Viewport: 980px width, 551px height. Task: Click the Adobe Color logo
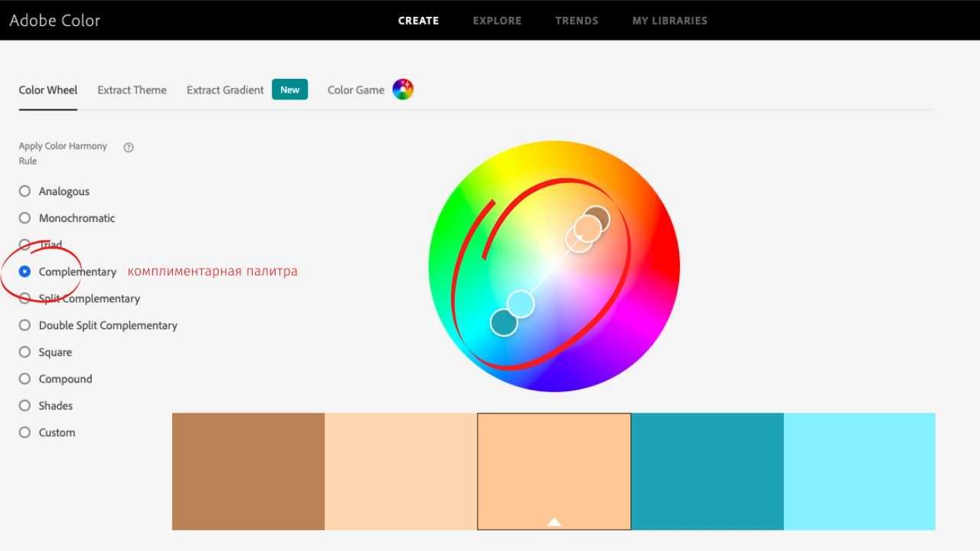[x=55, y=21]
